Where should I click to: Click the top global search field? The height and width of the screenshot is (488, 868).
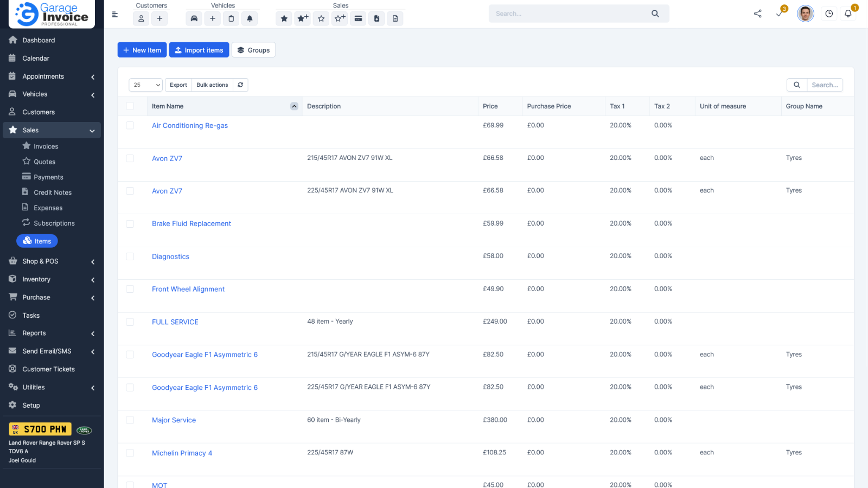coord(570,14)
